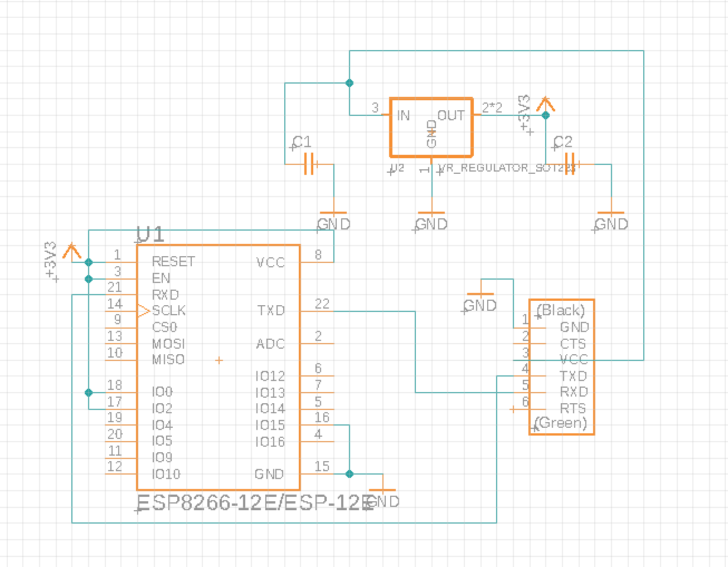Click the connector RXD pin label
Image resolution: width=728 pixels, height=567 pixels.
tap(574, 392)
